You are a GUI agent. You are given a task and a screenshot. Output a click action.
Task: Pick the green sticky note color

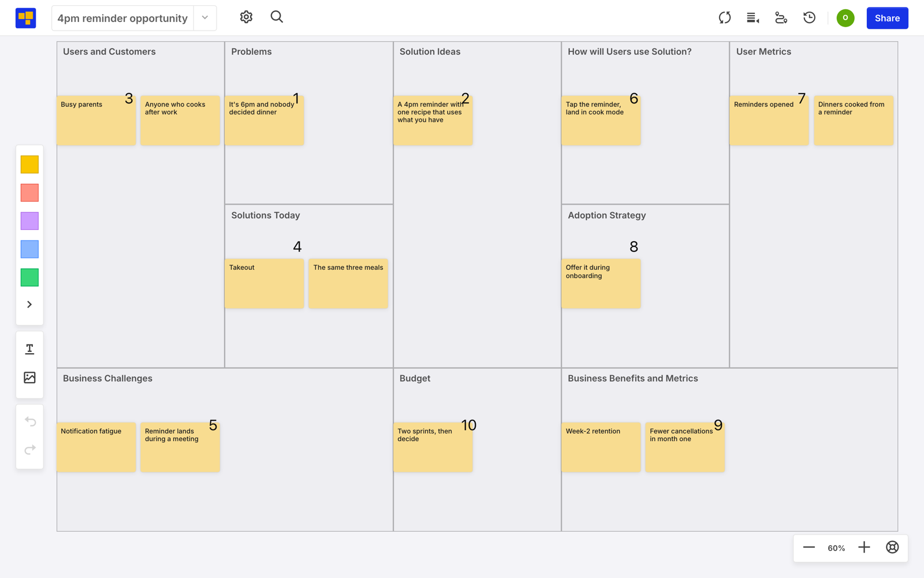coord(29,277)
